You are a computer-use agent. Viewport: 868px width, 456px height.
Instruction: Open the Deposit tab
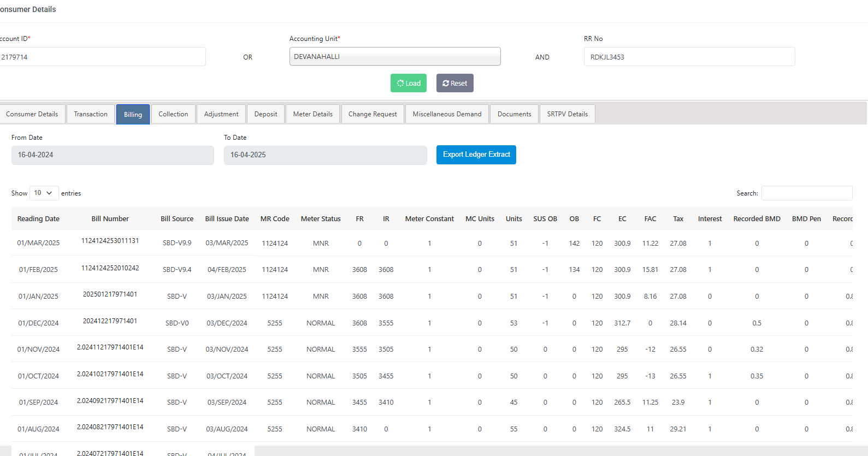(266, 114)
